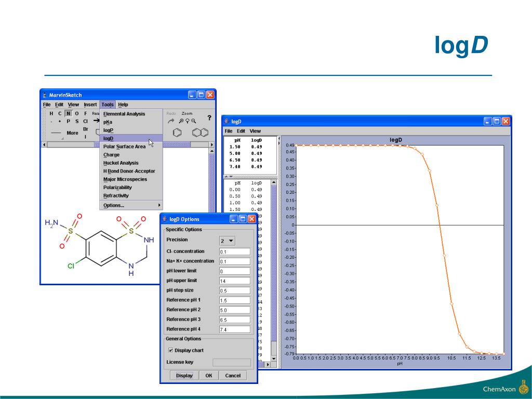Screen dimensions: 532x399
Task: Click Cancel in logD Options
Action: click(x=233, y=376)
